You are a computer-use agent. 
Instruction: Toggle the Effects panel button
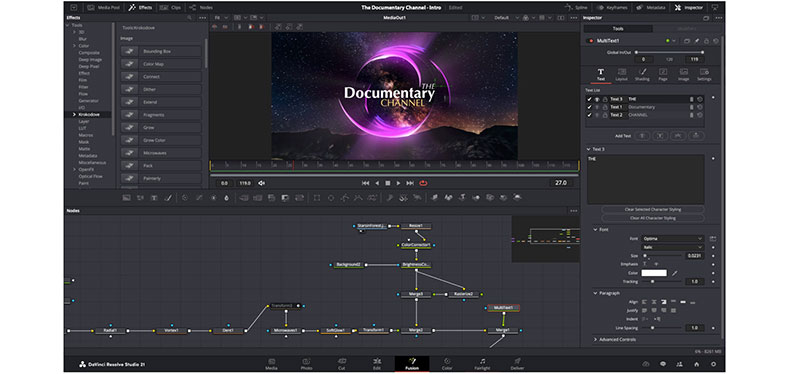tap(140, 8)
